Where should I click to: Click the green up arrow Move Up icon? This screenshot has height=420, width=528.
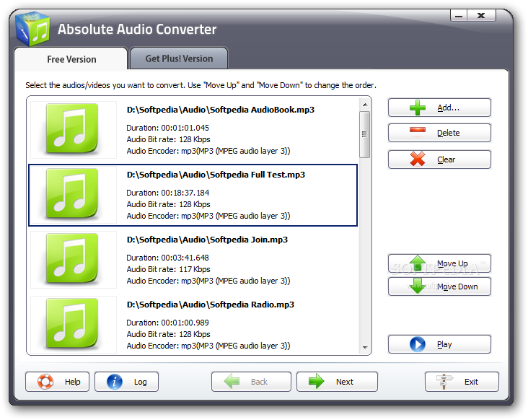[x=418, y=263]
